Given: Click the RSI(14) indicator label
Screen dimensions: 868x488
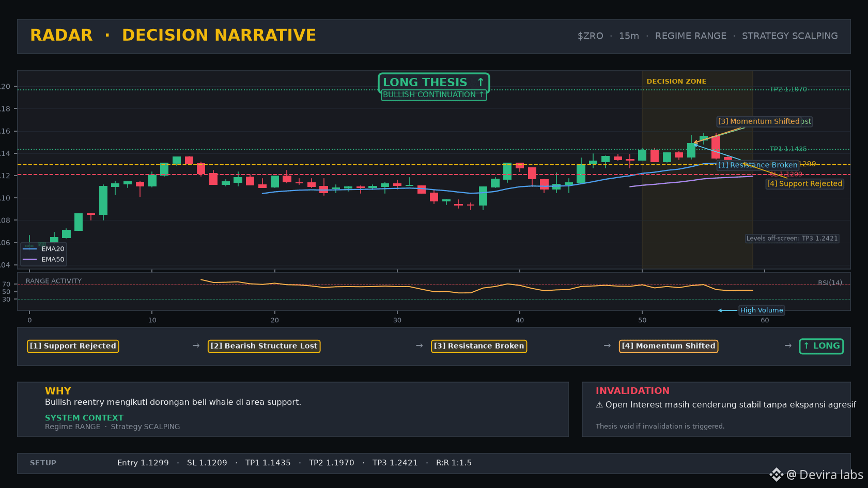Looking at the screenshot, I should click(830, 283).
